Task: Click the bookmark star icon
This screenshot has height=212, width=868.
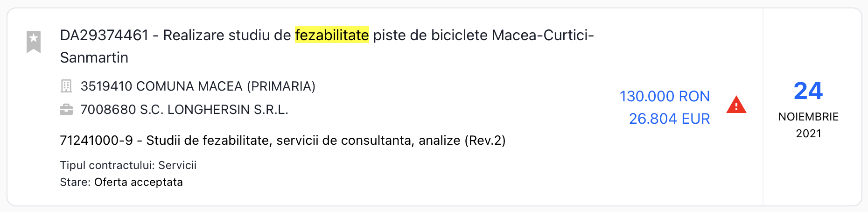Action: [34, 41]
